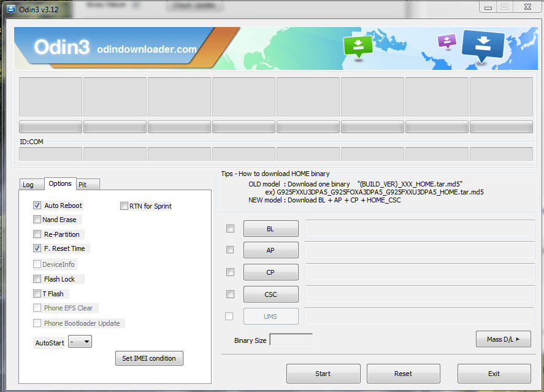Click the green download marker on banner

point(358,47)
